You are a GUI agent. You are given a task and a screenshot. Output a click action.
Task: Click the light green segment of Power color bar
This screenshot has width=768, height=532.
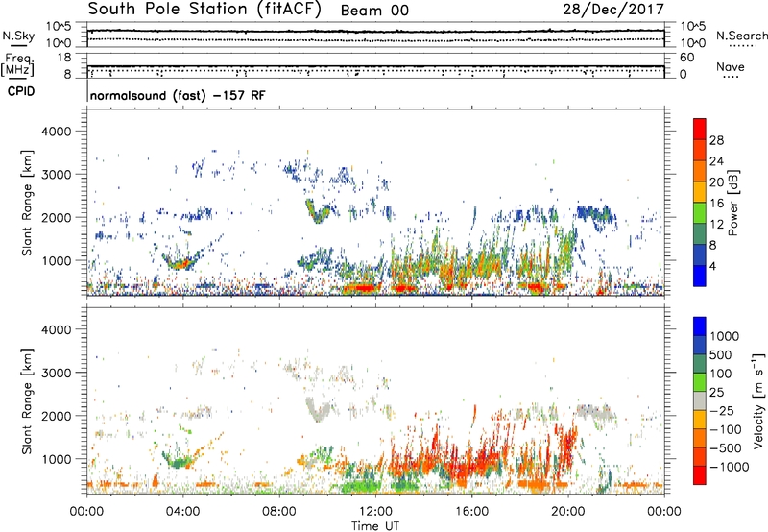(x=700, y=212)
